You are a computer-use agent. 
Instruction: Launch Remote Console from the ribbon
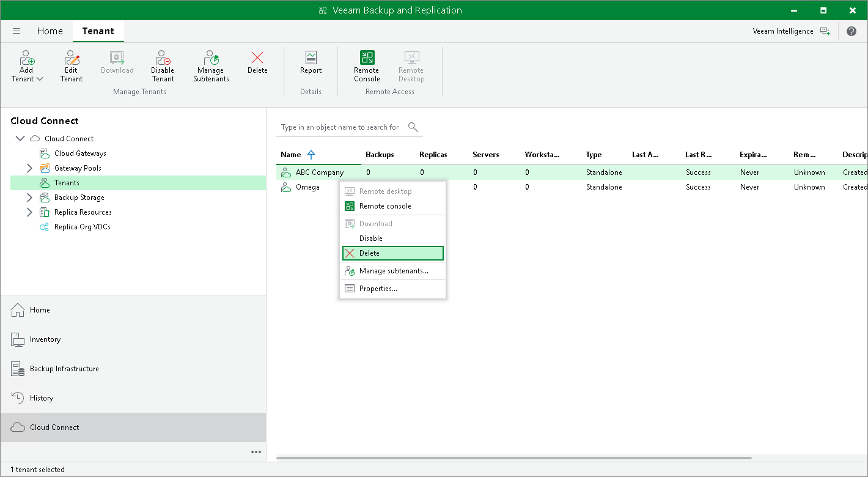coord(367,66)
